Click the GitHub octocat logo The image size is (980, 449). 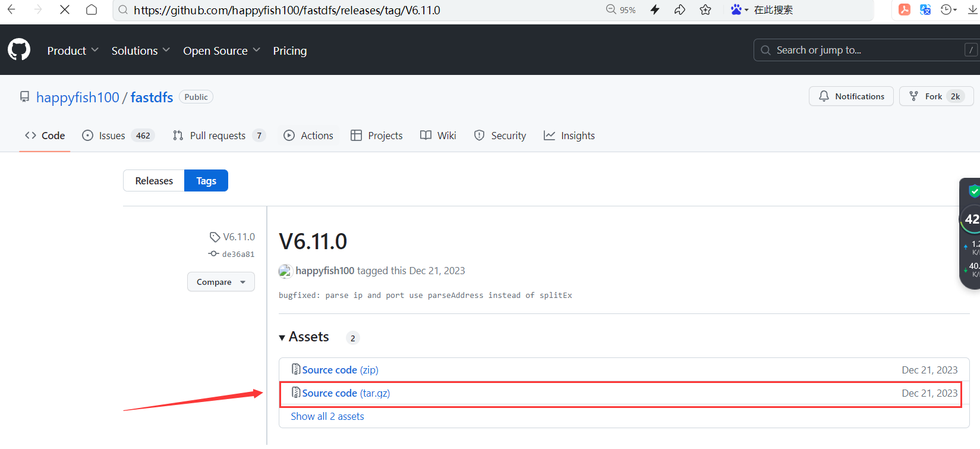click(x=19, y=50)
